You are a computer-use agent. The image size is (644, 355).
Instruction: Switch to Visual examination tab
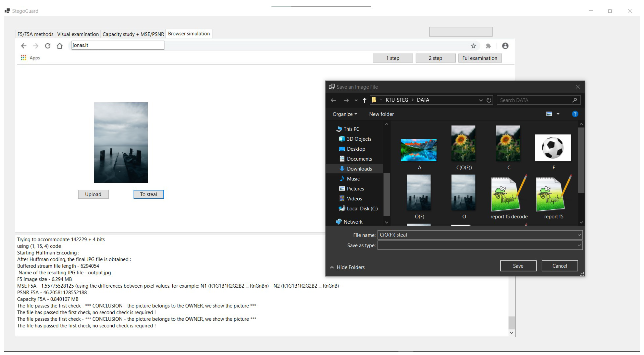[x=78, y=34]
